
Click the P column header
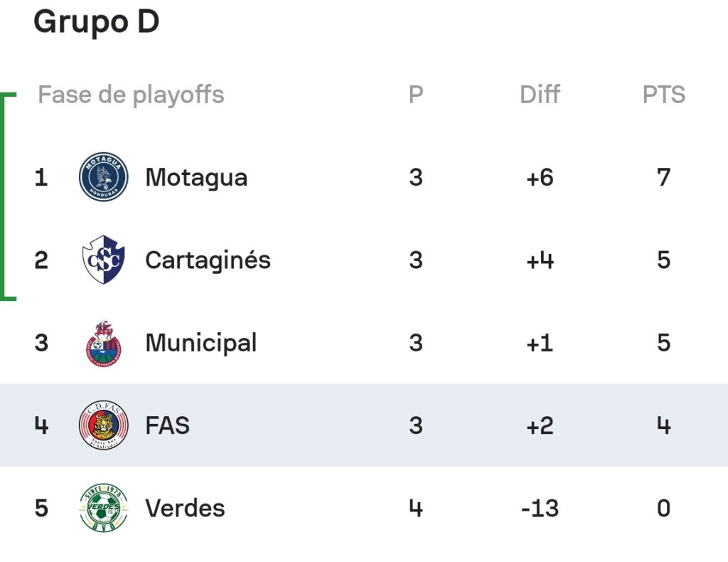(x=416, y=95)
